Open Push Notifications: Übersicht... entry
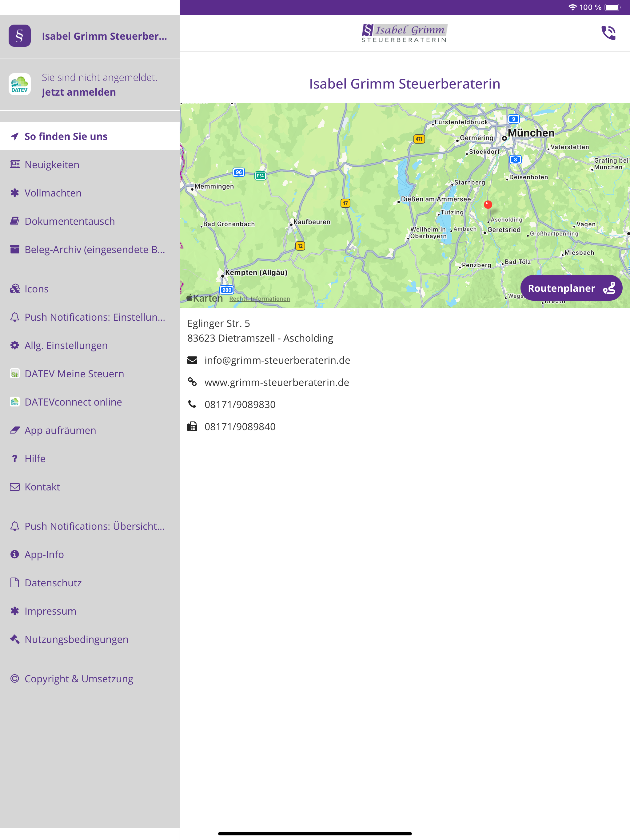This screenshot has height=840, width=630. click(x=90, y=526)
